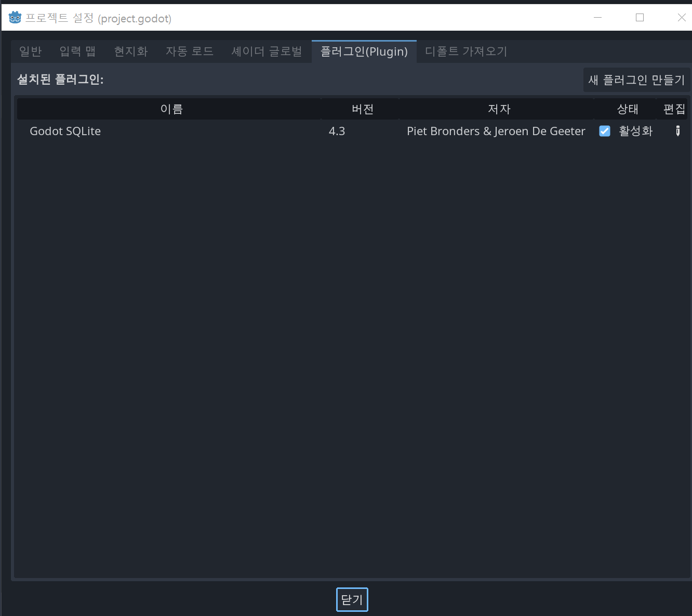Maximize the project settings window

640,18
